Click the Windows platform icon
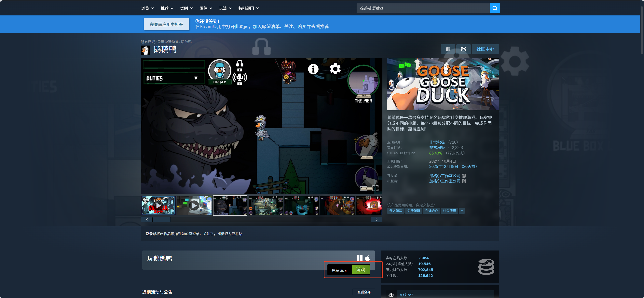The height and width of the screenshot is (298, 644). (x=359, y=258)
